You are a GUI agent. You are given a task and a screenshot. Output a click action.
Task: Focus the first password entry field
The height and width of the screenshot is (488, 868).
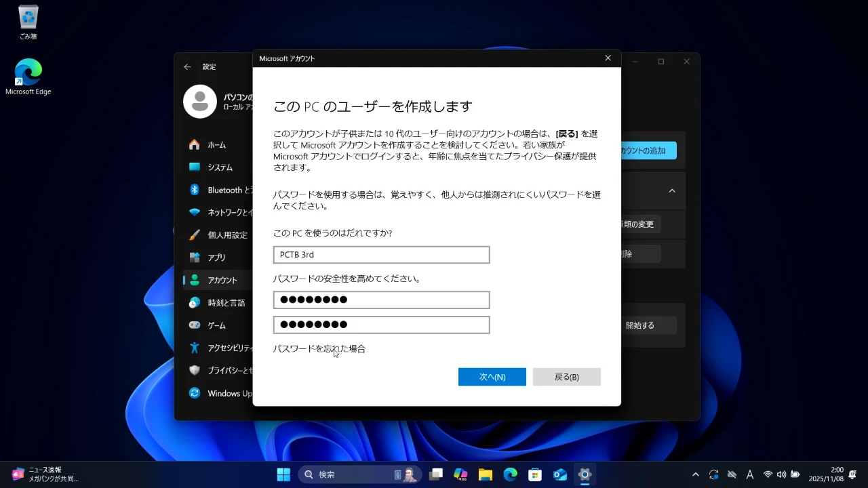point(381,300)
